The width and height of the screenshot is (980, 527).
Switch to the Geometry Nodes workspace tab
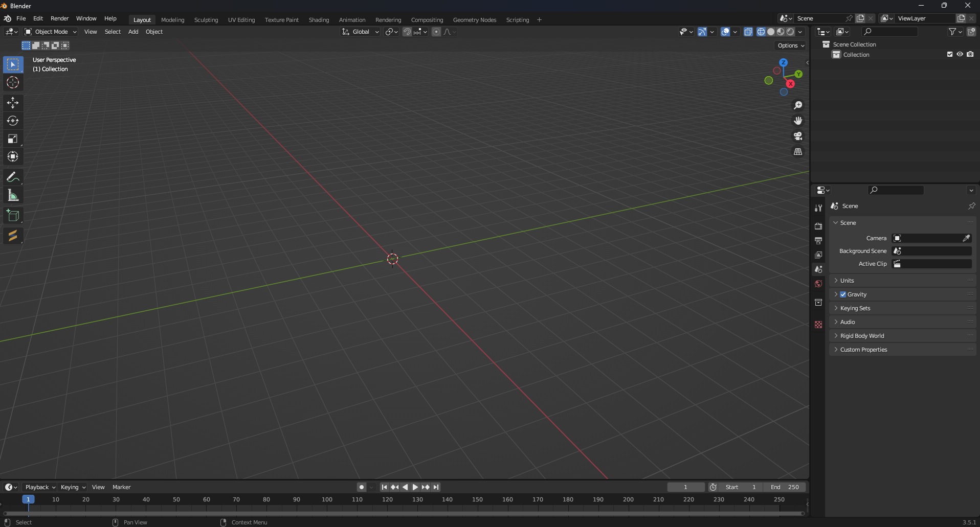(474, 20)
